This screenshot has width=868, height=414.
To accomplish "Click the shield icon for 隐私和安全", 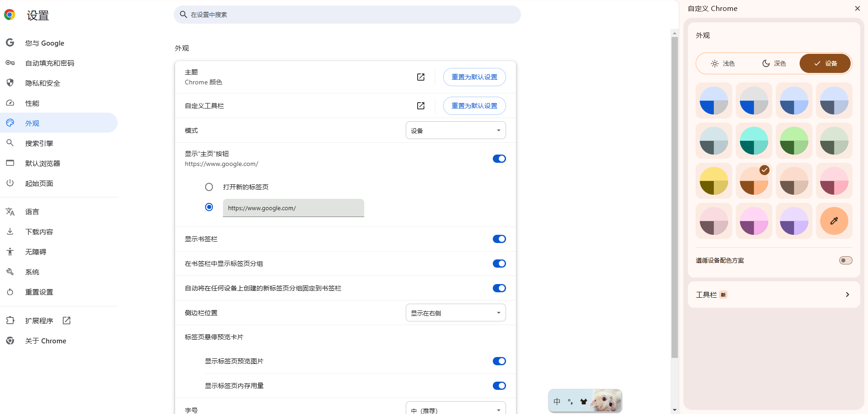I will pos(10,83).
